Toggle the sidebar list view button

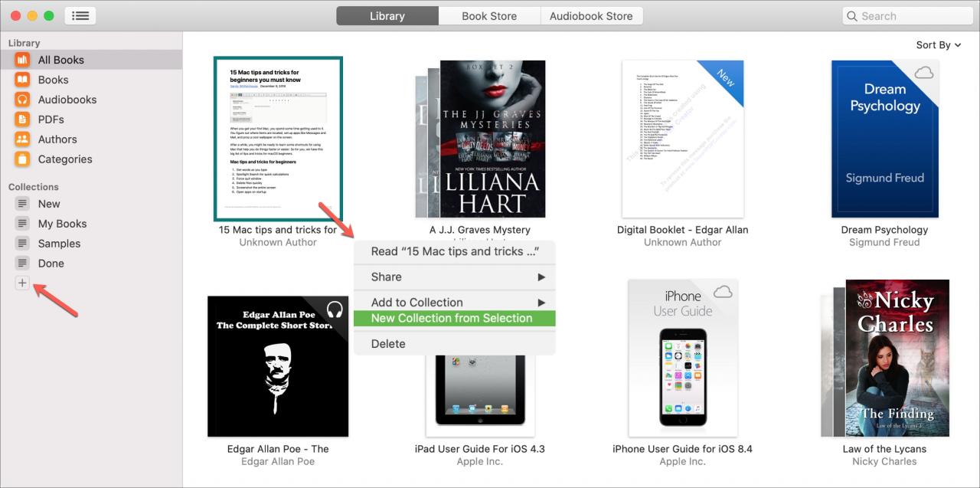[80, 15]
